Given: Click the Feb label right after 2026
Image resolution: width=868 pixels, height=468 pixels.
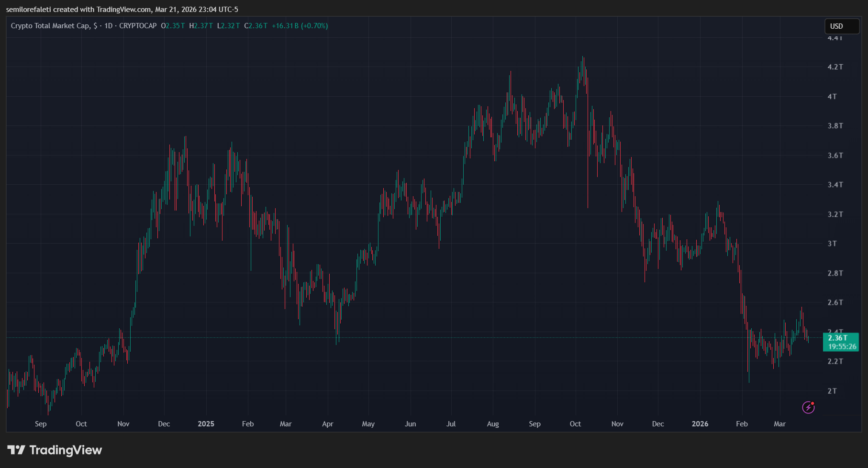Looking at the screenshot, I should 742,424.
